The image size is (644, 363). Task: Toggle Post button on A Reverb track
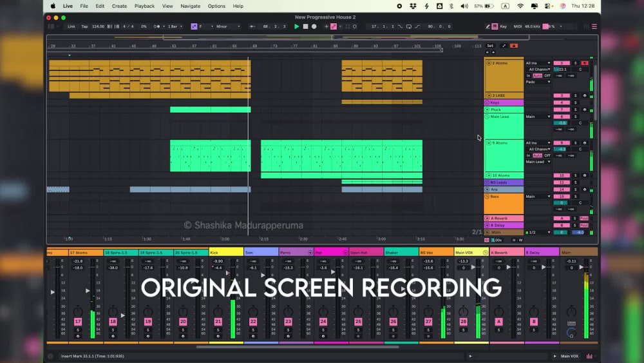(584, 219)
